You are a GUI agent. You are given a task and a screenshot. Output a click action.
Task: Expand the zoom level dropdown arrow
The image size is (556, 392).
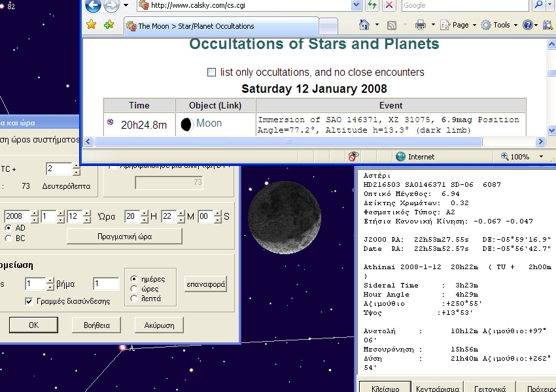541,157
